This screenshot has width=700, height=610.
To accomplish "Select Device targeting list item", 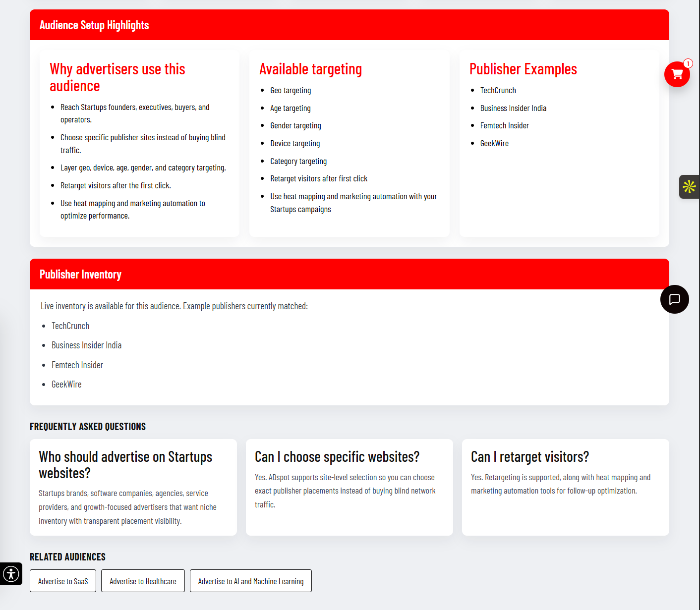I will coord(295,143).
